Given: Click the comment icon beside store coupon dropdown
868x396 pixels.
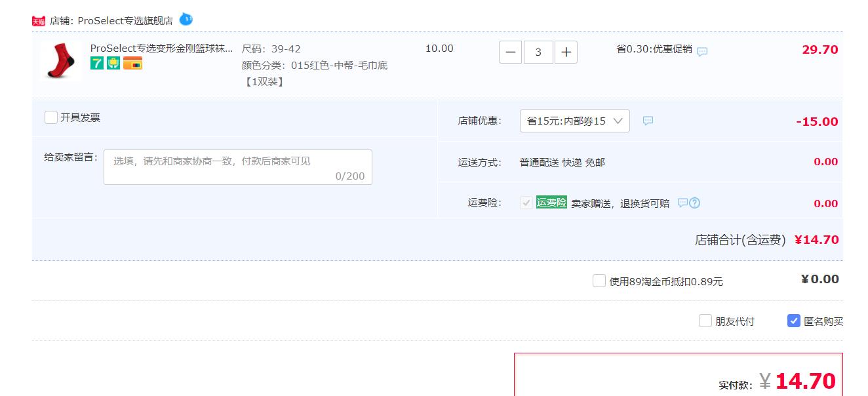Looking at the screenshot, I should (x=648, y=121).
